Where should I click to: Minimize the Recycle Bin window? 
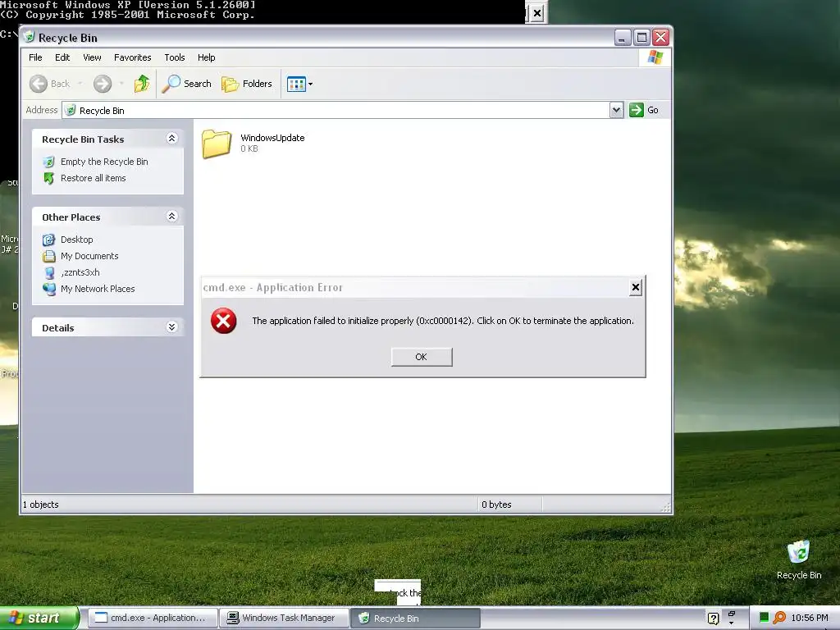tap(622, 38)
